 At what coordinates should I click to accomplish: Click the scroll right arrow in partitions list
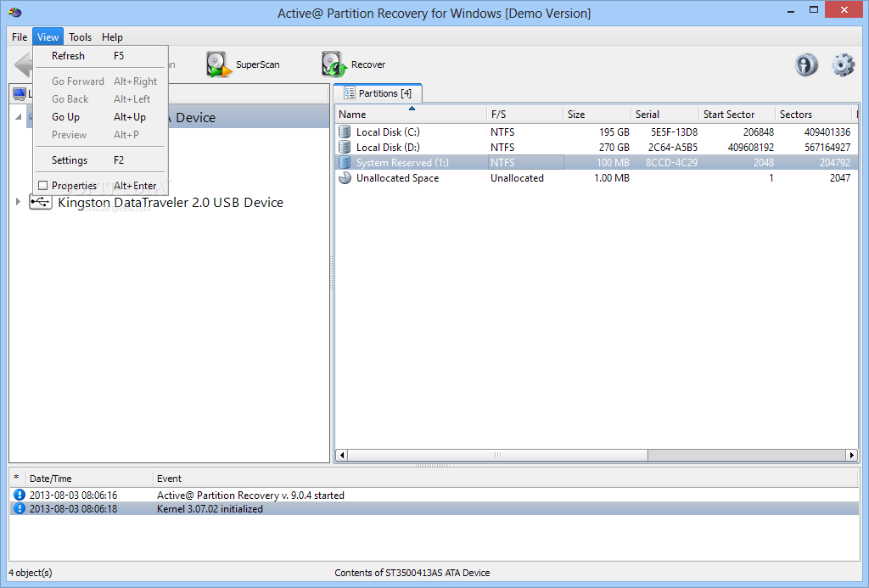pos(852,455)
